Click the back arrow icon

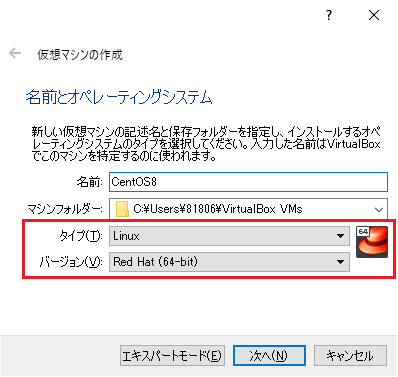coord(15,53)
